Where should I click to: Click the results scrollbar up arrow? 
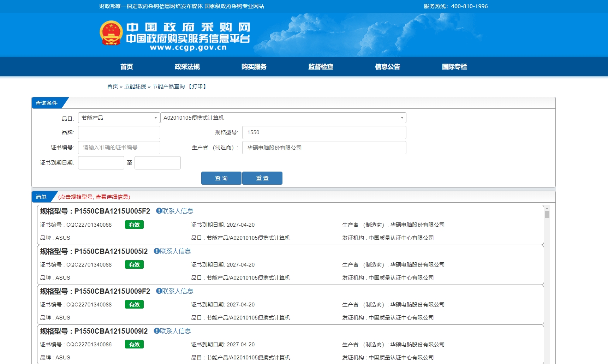pos(547,208)
